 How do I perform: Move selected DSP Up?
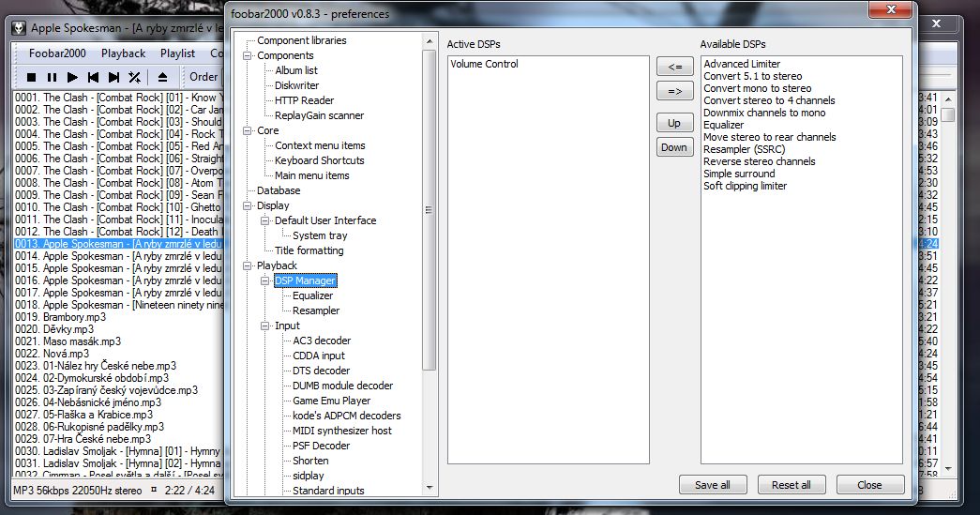(675, 123)
